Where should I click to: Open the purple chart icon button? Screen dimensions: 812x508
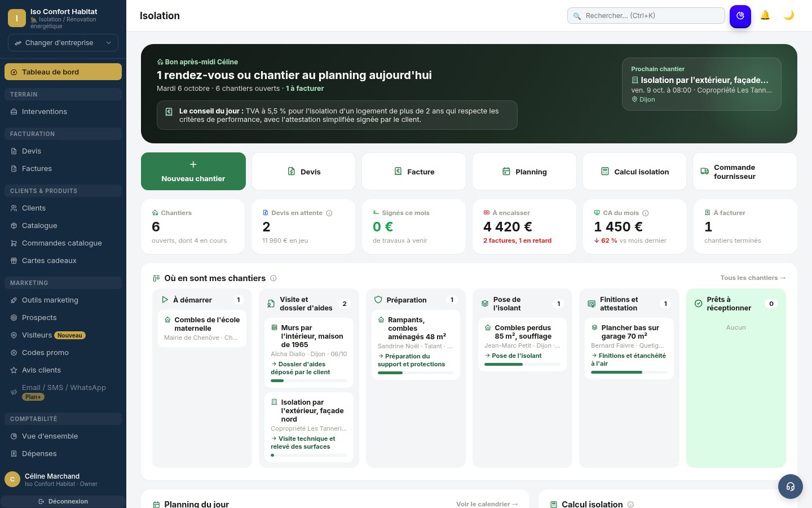pyautogui.click(x=740, y=16)
